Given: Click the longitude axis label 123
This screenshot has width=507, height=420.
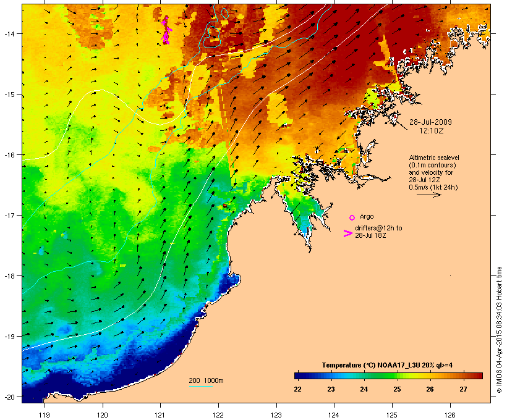Looking at the screenshot, I should click(x=276, y=415).
